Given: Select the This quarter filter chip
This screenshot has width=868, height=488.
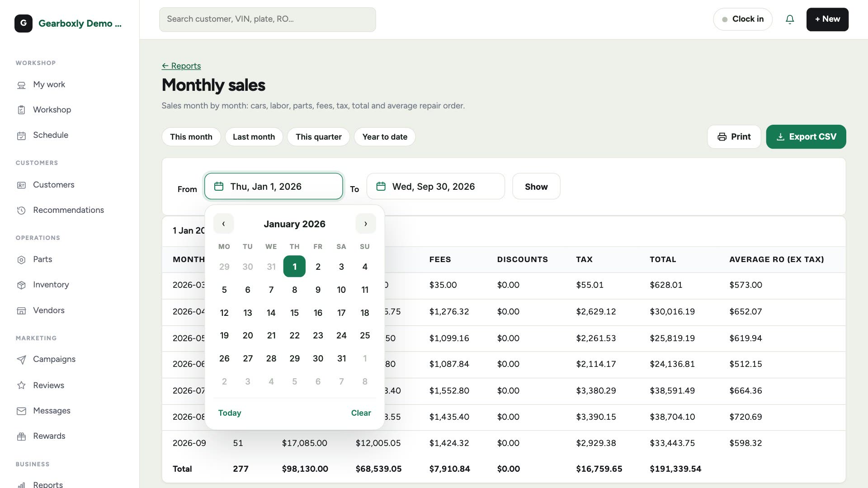Looking at the screenshot, I should coord(319,137).
